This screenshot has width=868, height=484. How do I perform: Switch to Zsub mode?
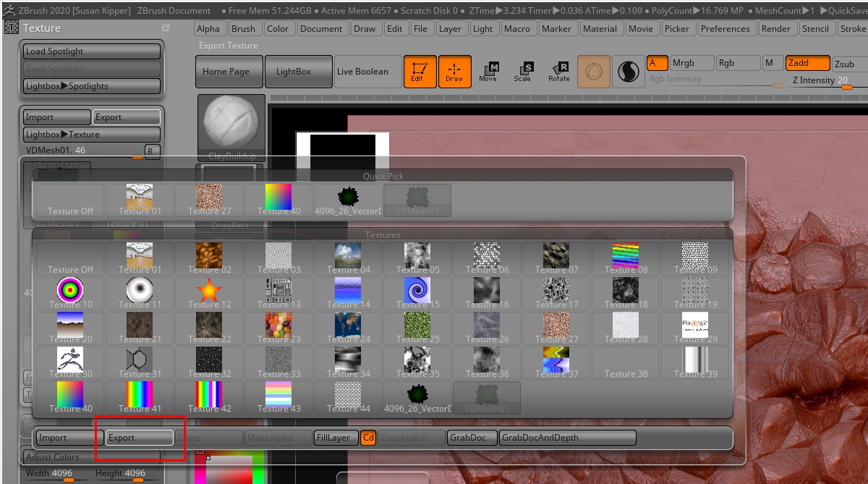(x=850, y=64)
